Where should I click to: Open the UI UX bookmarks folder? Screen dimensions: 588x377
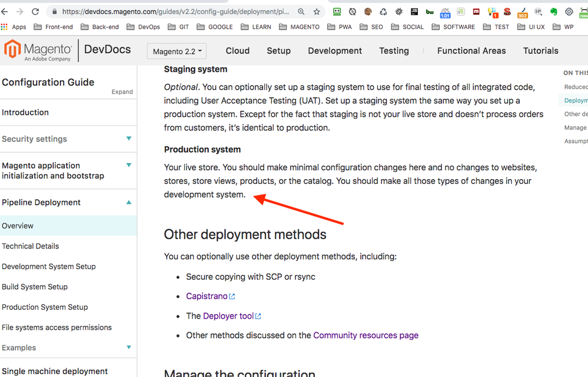[x=531, y=27]
